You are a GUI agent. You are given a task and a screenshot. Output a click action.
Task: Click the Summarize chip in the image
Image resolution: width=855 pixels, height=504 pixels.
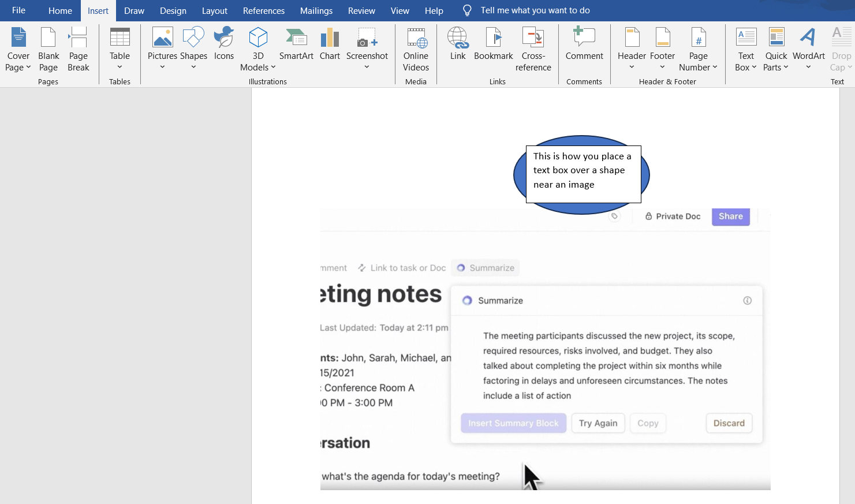(x=486, y=268)
